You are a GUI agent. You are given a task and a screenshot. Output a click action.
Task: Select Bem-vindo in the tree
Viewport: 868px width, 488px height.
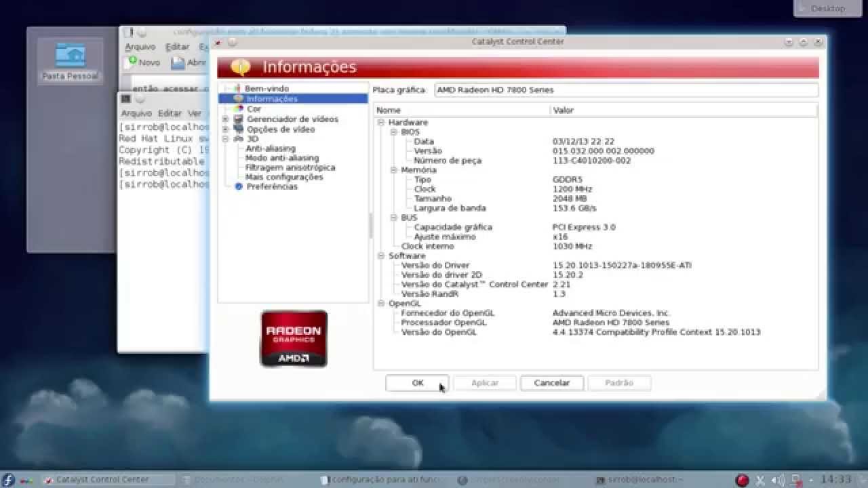267,89
